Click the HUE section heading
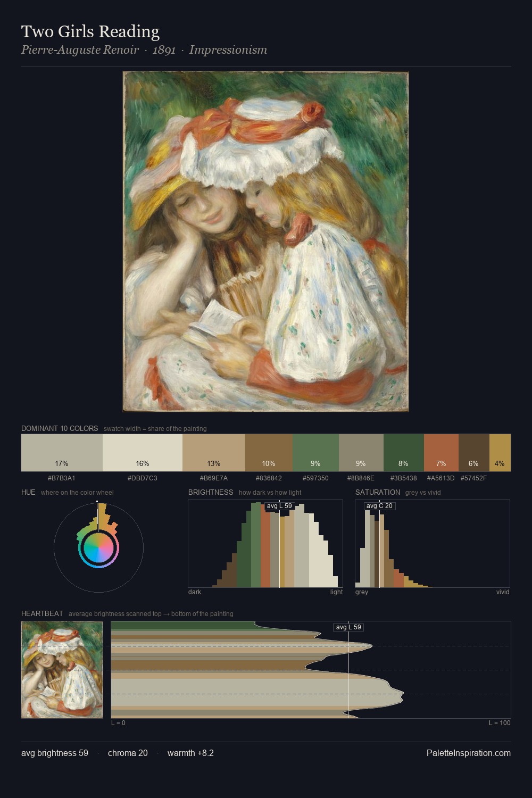The image size is (532, 798). 28,492
